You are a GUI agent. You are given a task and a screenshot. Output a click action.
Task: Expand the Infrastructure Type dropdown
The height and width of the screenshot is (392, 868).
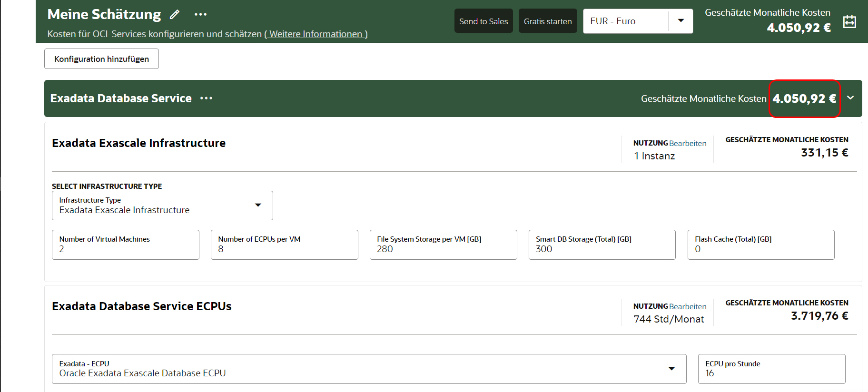(x=258, y=206)
